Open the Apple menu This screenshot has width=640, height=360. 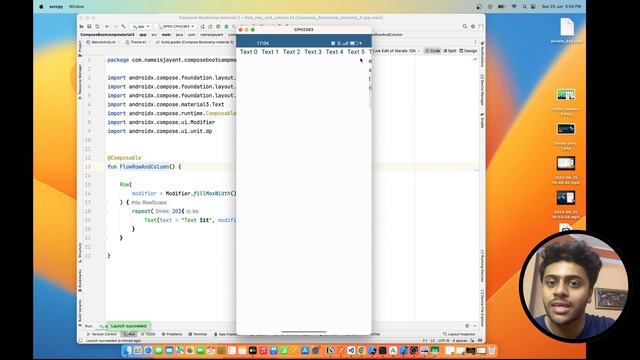41,7
